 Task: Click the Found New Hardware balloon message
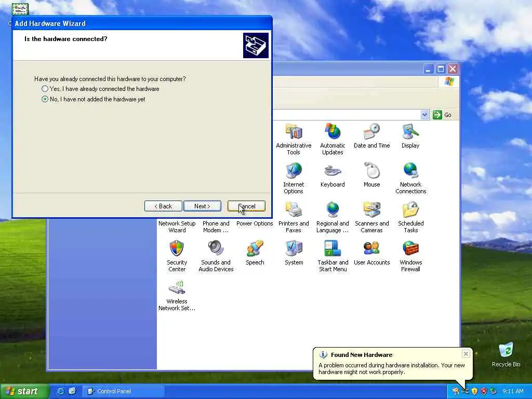[x=392, y=368]
